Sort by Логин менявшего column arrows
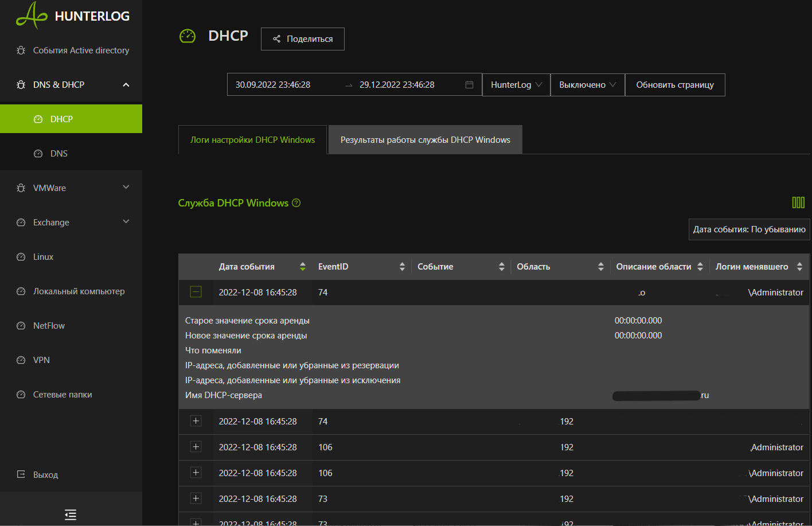Screen dimensions: 812x526 (799, 267)
